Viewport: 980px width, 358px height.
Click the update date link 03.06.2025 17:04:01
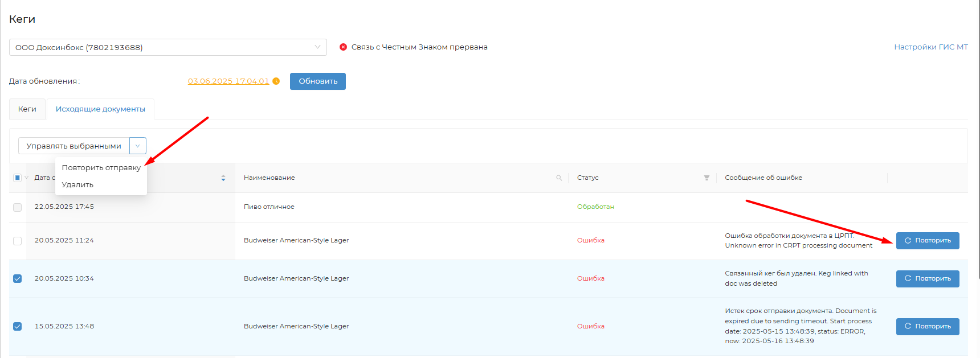tap(228, 81)
